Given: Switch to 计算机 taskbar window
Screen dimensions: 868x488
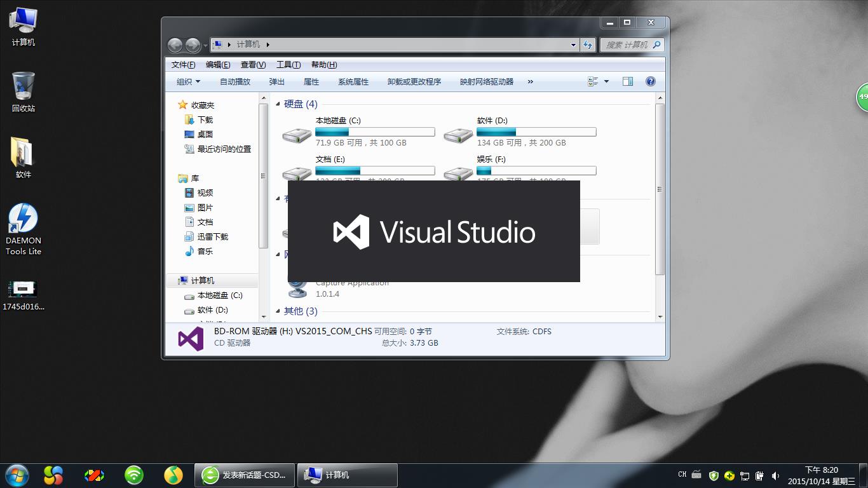Looking at the screenshot, I should click(x=348, y=475).
